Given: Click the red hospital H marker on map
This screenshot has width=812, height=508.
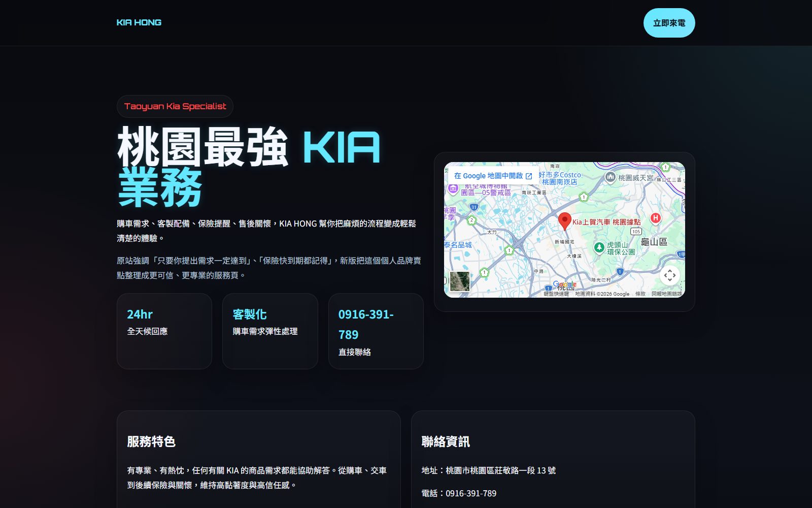Looking at the screenshot, I should tap(656, 218).
